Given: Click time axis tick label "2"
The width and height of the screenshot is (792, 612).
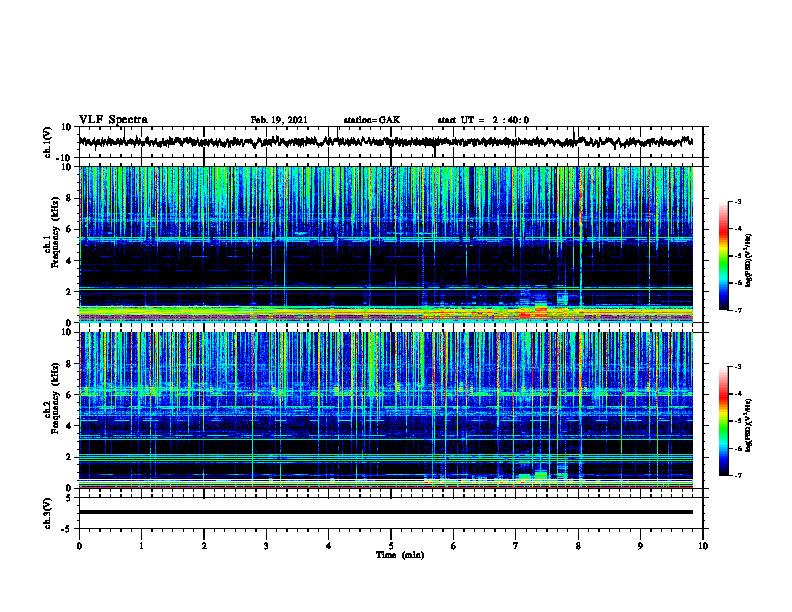Looking at the screenshot, I should (204, 546).
